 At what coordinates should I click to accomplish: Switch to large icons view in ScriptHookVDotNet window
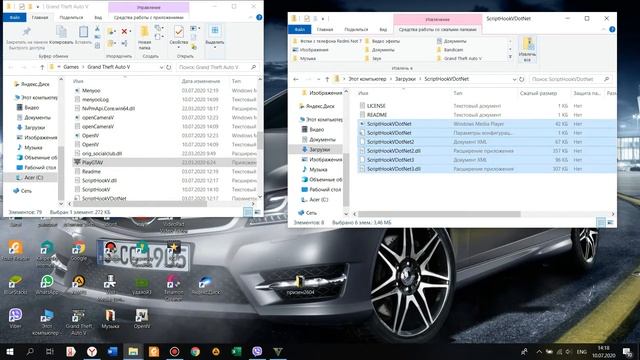tap(611, 223)
